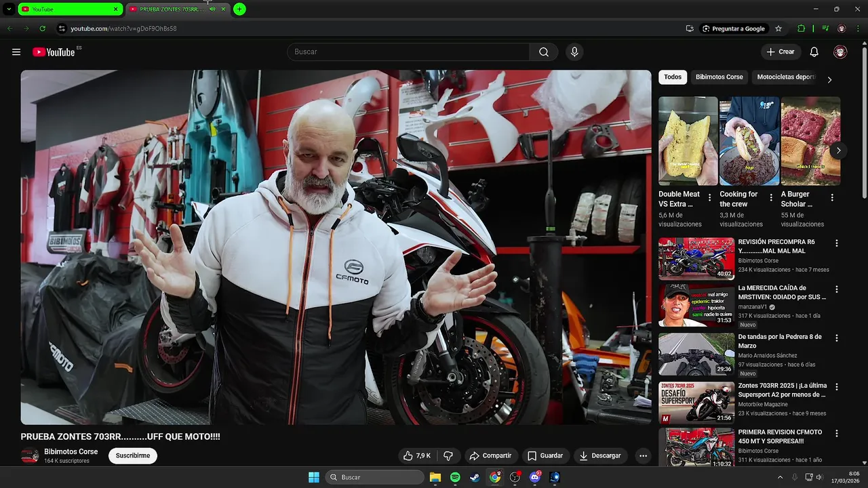Open more actions ellipsis under video

tap(643, 456)
